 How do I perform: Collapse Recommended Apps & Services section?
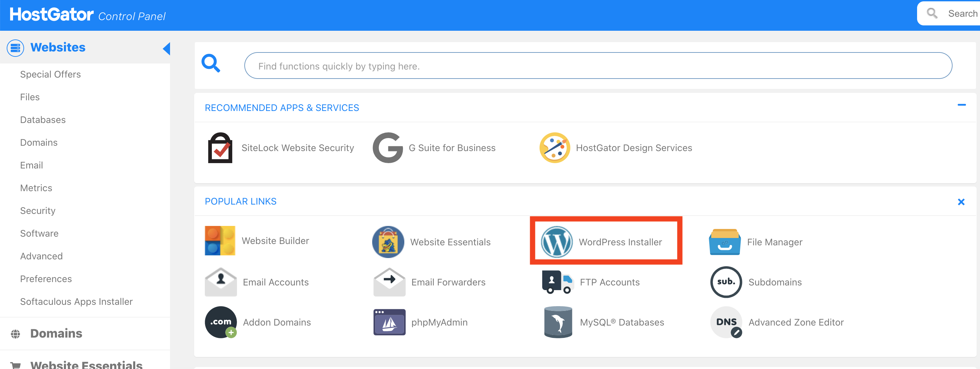coord(961,105)
